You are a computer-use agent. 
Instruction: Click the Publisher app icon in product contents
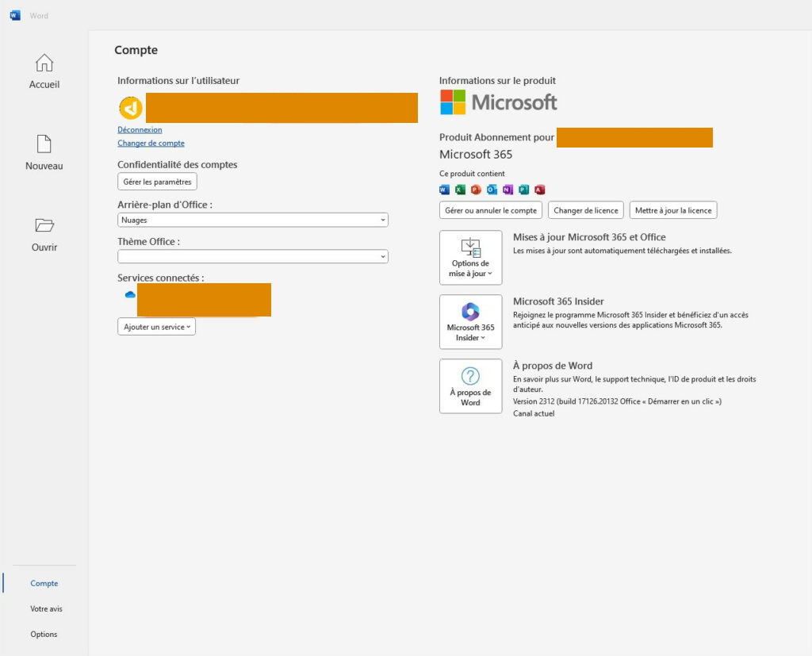coord(524,190)
